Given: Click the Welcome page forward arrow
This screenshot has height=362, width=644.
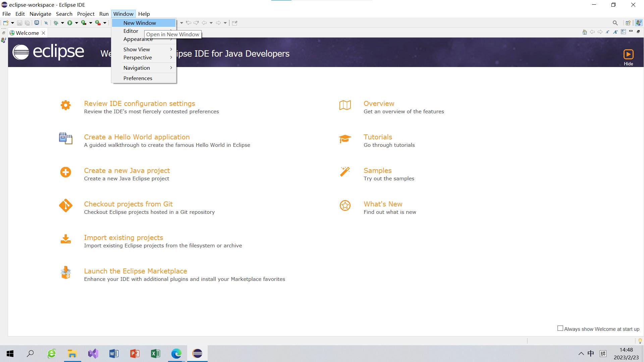Looking at the screenshot, I should (600, 32).
